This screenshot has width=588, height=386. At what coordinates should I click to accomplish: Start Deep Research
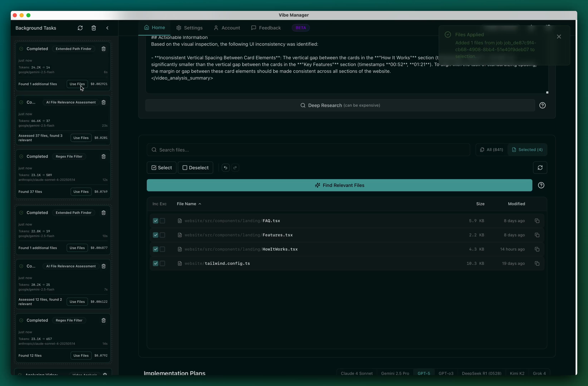point(340,105)
